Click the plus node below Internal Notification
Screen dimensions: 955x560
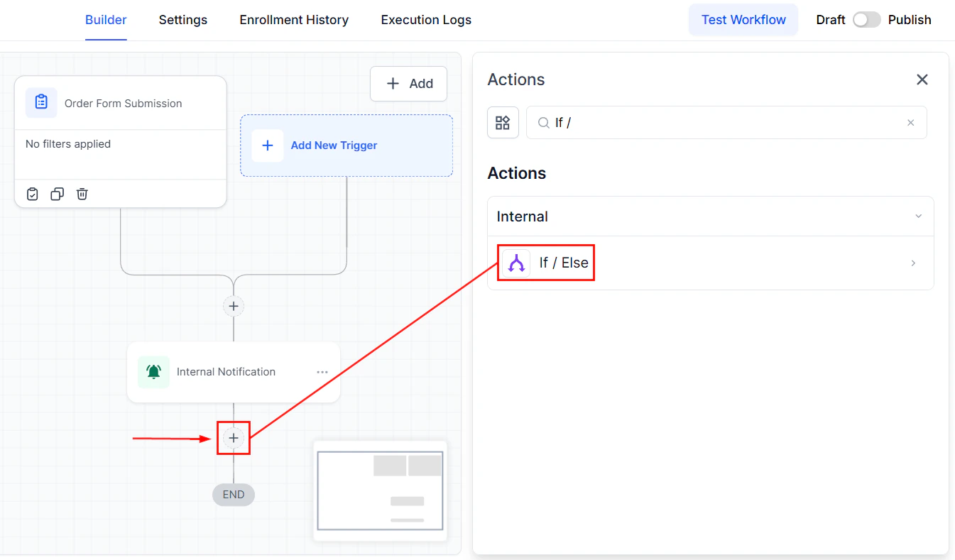tap(234, 438)
